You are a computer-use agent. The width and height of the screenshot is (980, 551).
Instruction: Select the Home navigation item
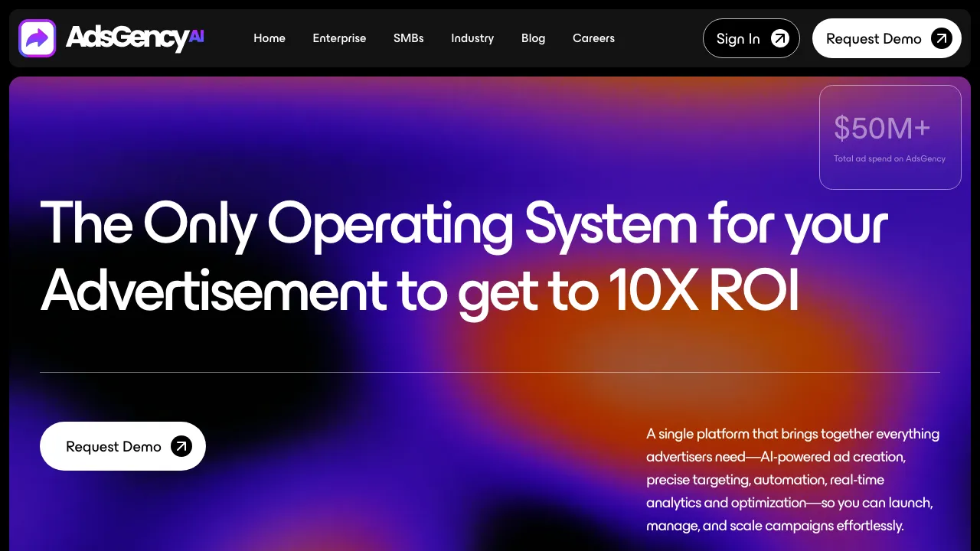point(269,38)
